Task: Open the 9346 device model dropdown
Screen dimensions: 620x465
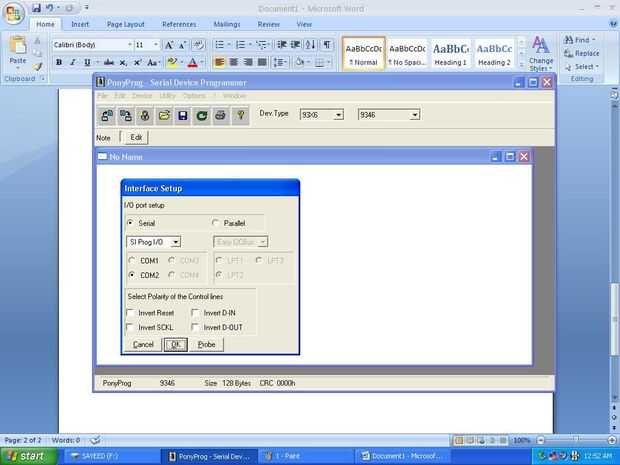Action: click(x=414, y=115)
